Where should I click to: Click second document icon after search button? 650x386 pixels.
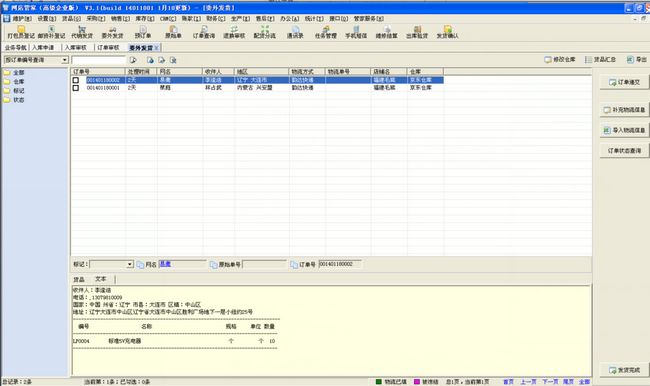point(162,60)
